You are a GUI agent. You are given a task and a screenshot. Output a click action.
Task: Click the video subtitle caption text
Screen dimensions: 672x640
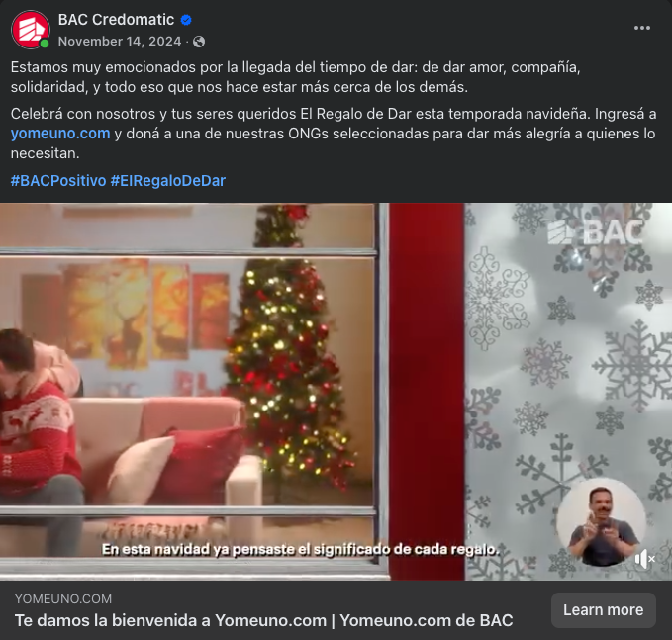(301, 549)
